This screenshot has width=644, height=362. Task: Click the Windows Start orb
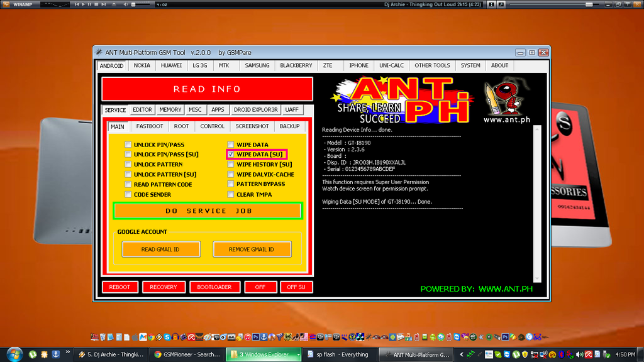(x=14, y=354)
